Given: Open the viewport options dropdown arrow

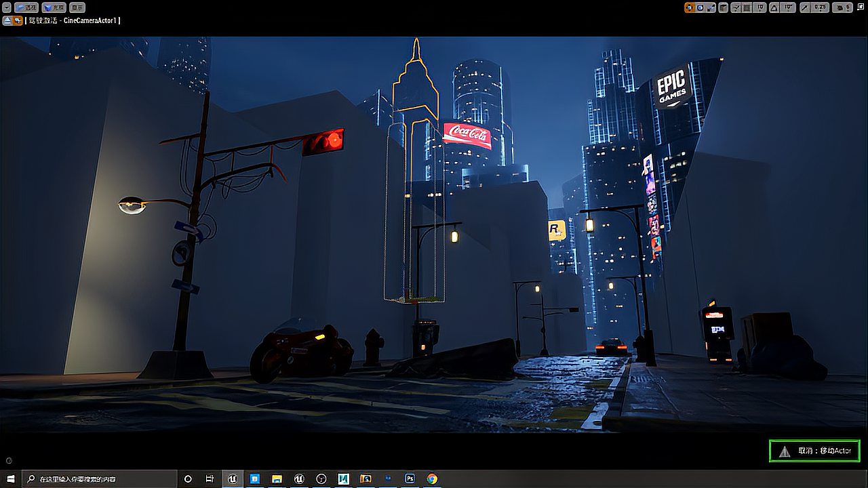Looking at the screenshot, I should (7, 7).
